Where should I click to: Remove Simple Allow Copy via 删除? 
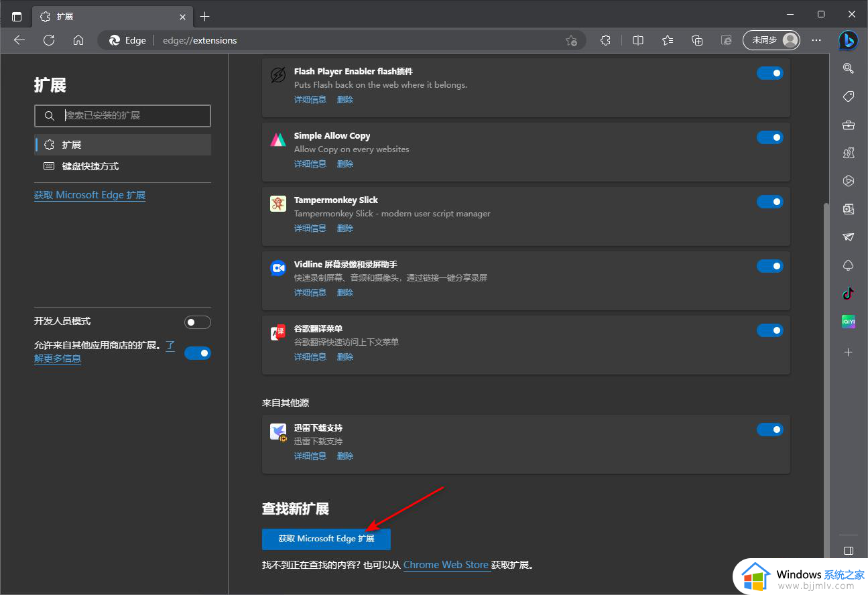coord(345,164)
